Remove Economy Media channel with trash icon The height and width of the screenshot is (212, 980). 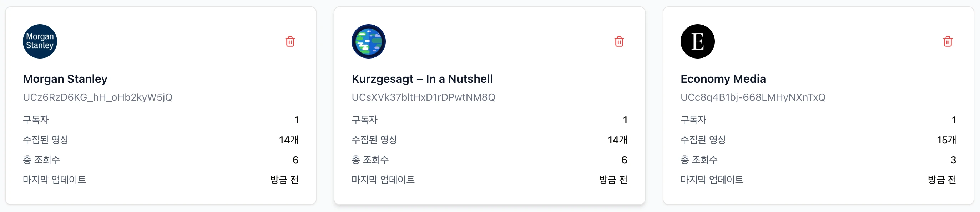pos(948,41)
